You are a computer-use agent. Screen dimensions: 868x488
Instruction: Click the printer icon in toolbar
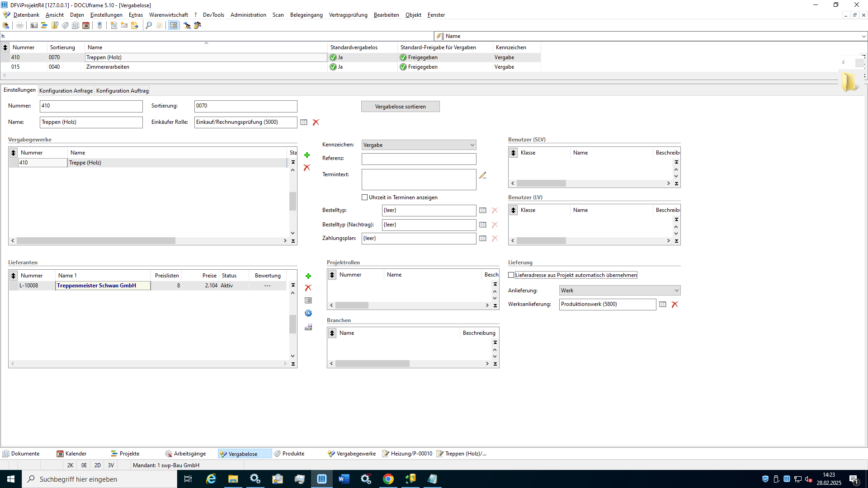pyautogui.click(x=20, y=26)
